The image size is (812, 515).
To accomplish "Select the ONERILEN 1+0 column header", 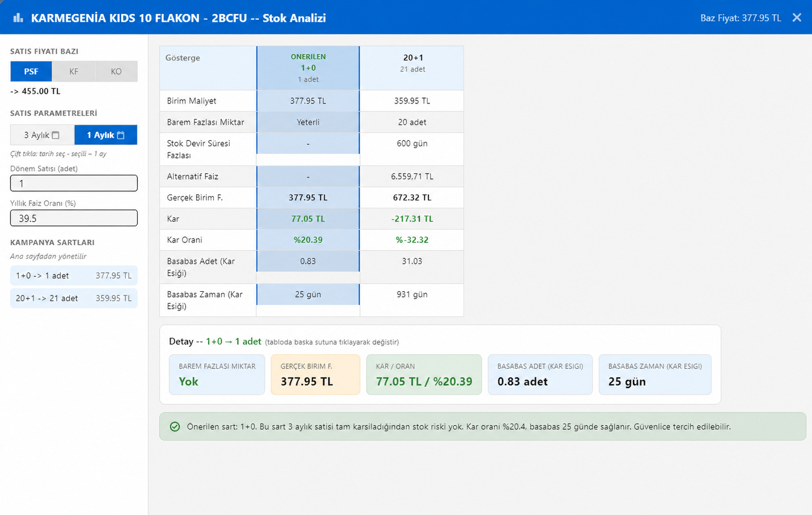I will (308, 68).
